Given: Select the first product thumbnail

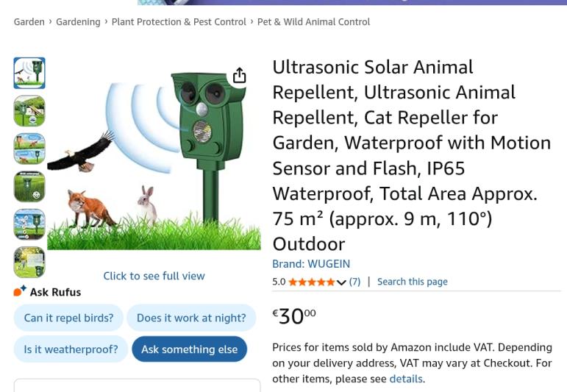Looking at the screenshot, I should (29, 73).
